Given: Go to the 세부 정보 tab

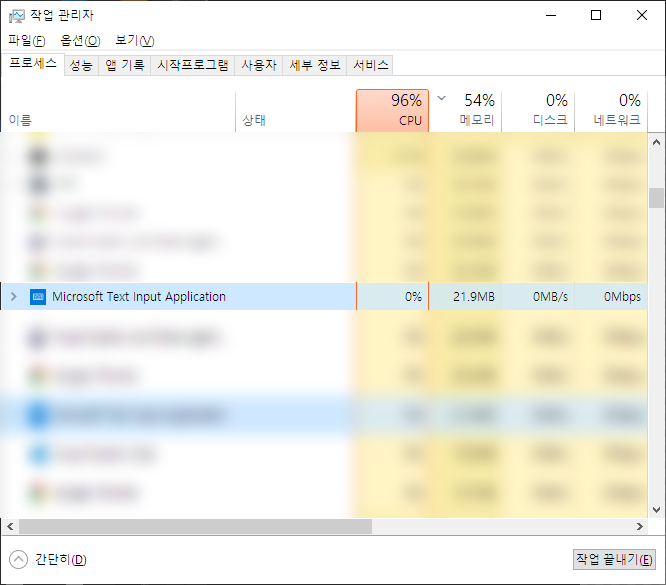Looking at the screenshot, I should [x=314, y=65].
